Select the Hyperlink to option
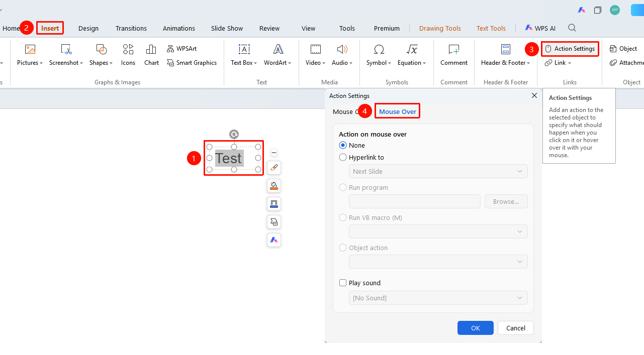644x355 pixels. [x=343, y=157]
